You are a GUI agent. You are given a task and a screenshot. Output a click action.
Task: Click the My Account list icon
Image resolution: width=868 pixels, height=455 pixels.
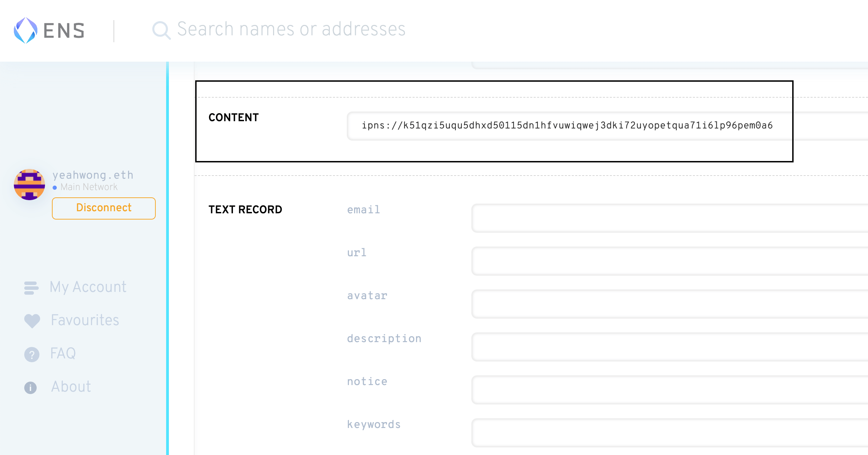[31, 288]
